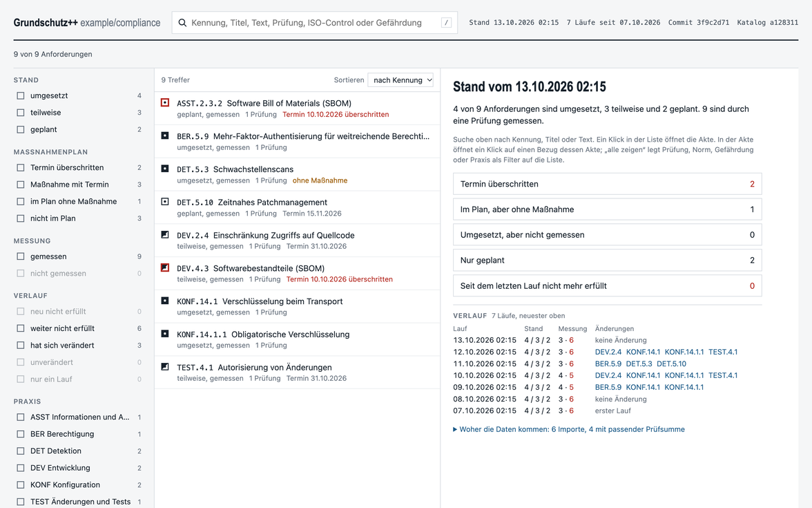Open ASST.2.3.2 Software Bill of Materials entry
The image size is (812, 508).
point(297,109)
